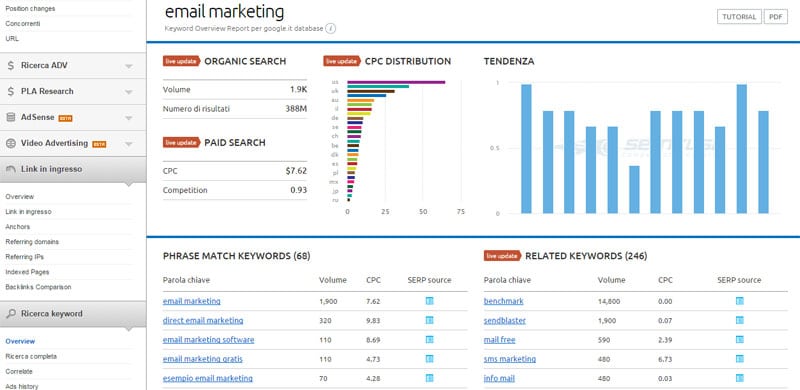Open SERP source icon for direct email marketing
Viewport: 800px width, 390px height.
(430, 321)
